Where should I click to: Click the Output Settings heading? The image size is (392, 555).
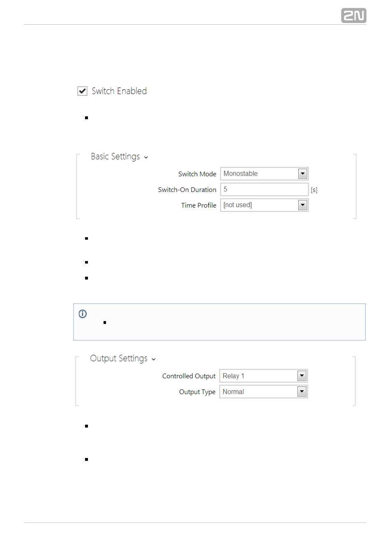119,358
